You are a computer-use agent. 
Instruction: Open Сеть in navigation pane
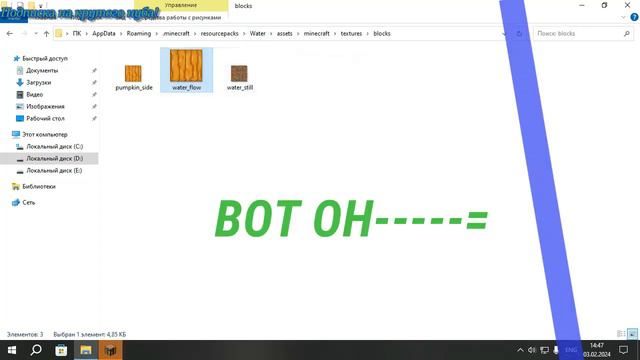tap(29, 202)
